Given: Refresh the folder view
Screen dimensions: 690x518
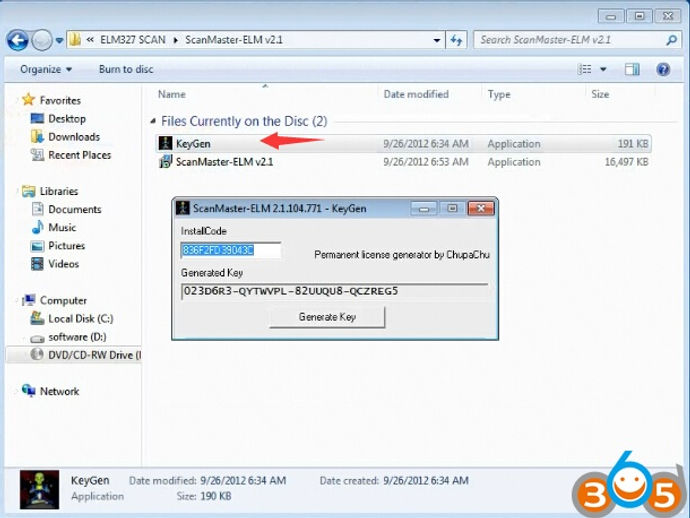Looking at the screenshot, I should tap(456, 40).
